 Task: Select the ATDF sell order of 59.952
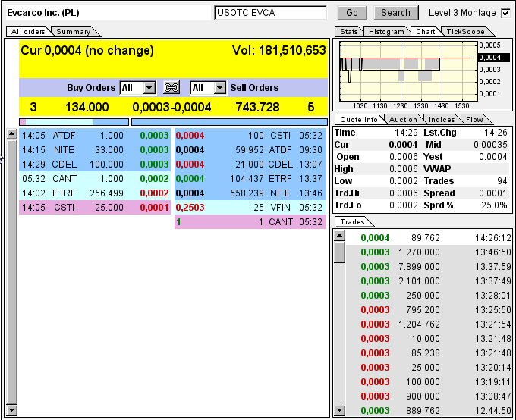[x=250, y=150]
